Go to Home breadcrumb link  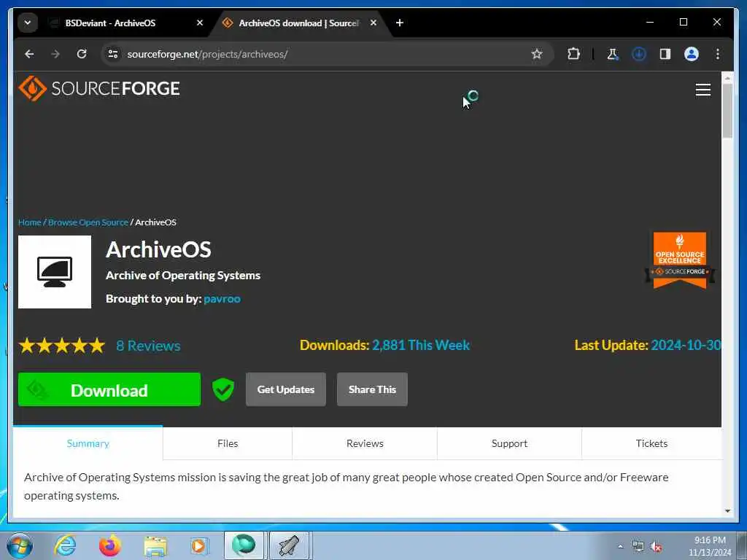[x=29, y=222]
